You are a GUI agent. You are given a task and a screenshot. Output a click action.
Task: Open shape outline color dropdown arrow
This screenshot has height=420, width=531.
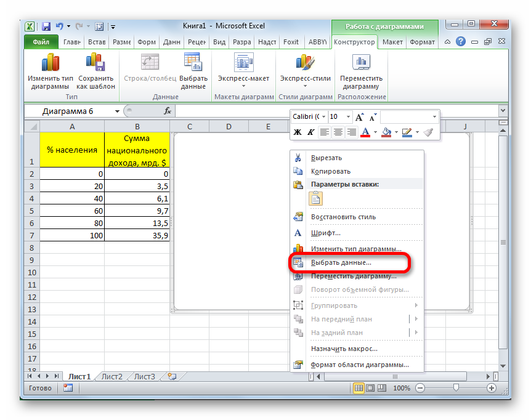coord(417,132)
